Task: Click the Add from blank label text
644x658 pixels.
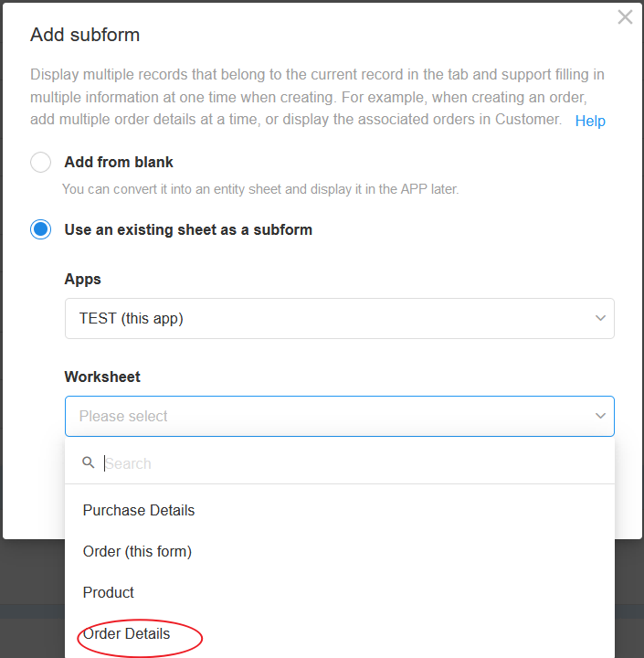Action: click(119, 162)
